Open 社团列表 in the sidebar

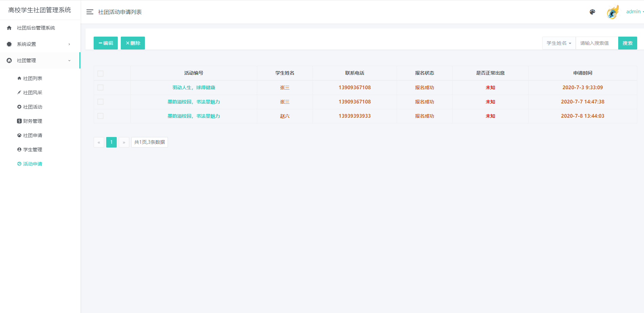tap(33, 78)
